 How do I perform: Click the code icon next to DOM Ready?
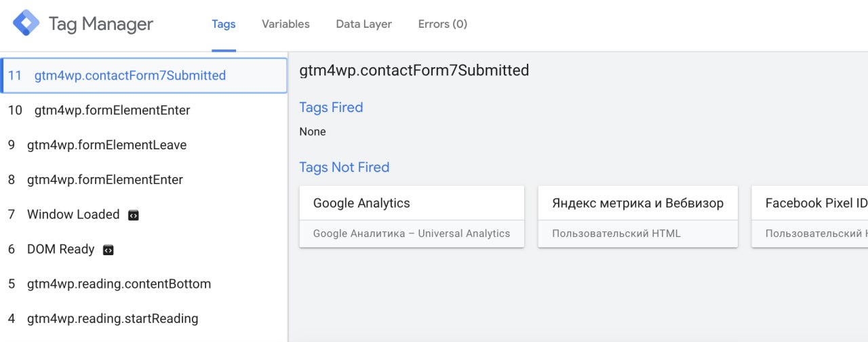click(x=108, y=250)
